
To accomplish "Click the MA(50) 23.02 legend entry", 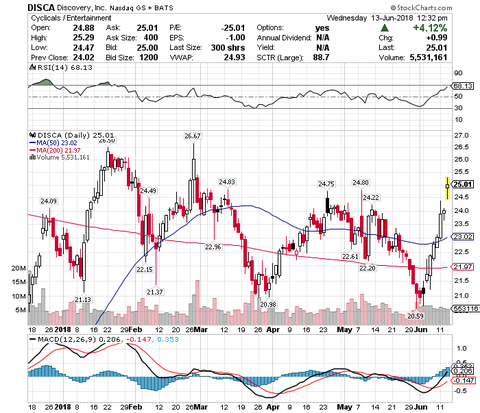I will 54,143.
